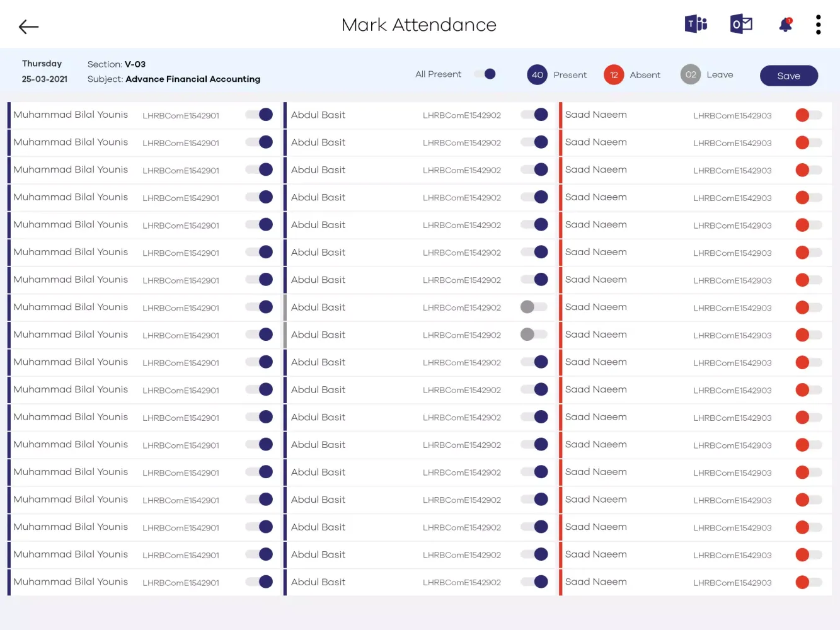This screenshot has width=840, height=630.
Task: Click the date text 25-03-2021
Action: click(x=45, y=79)
